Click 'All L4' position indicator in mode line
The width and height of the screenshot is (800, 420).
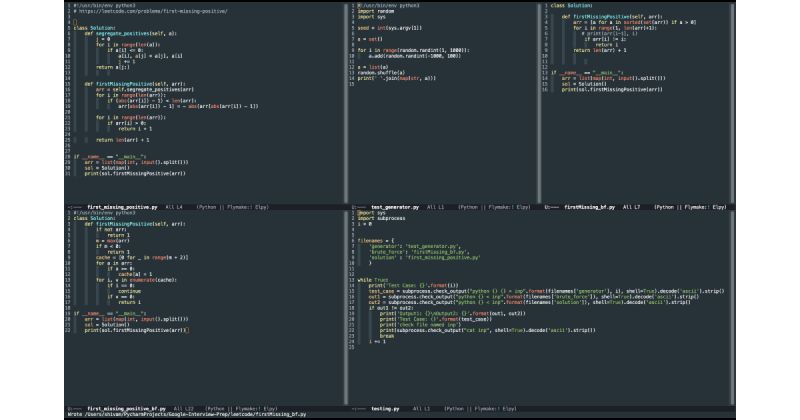pos(174,207)
